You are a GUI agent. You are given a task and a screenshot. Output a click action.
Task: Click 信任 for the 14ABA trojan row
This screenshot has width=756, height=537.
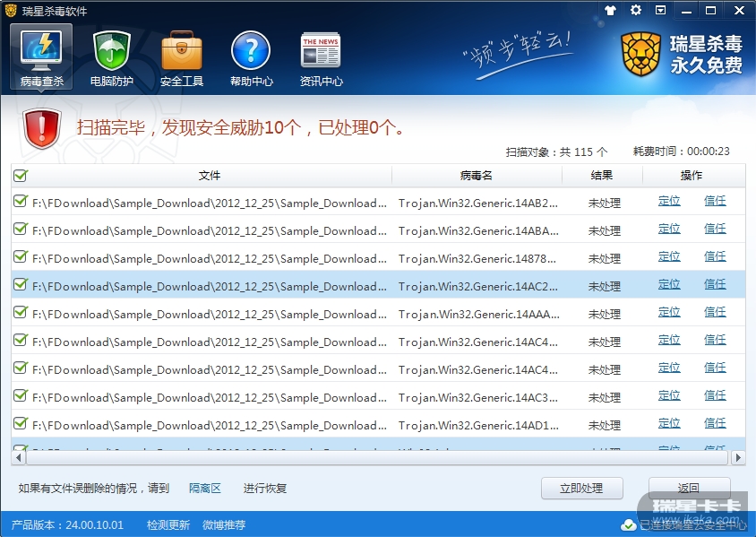(x=715, y=229)
